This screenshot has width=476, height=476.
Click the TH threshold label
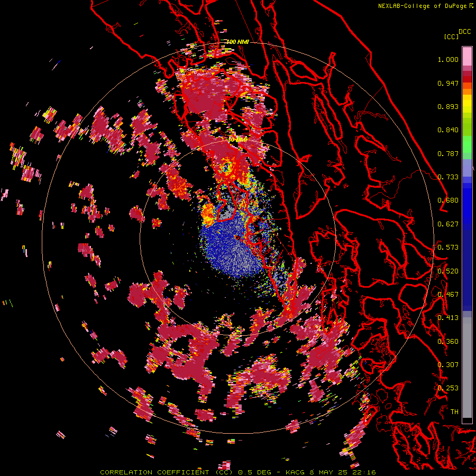454,412
